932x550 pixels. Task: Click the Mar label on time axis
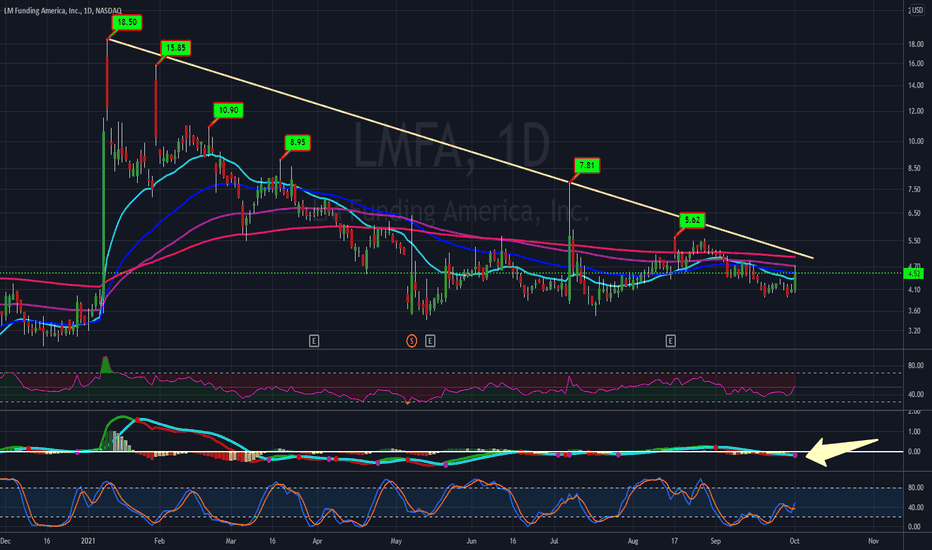(x=231, y=541)
